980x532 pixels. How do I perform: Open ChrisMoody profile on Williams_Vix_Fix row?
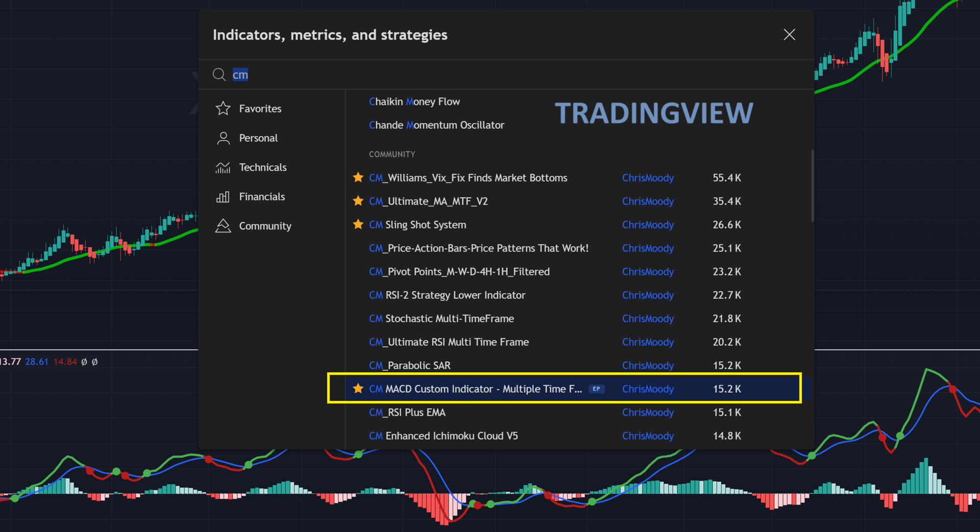[x=648, y=178]
